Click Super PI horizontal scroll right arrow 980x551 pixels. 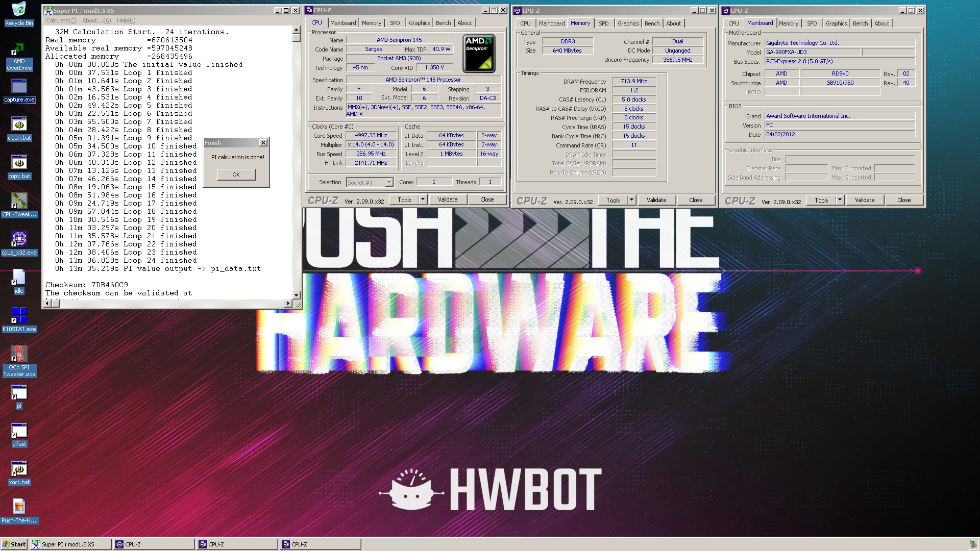(x=288, y=304)
